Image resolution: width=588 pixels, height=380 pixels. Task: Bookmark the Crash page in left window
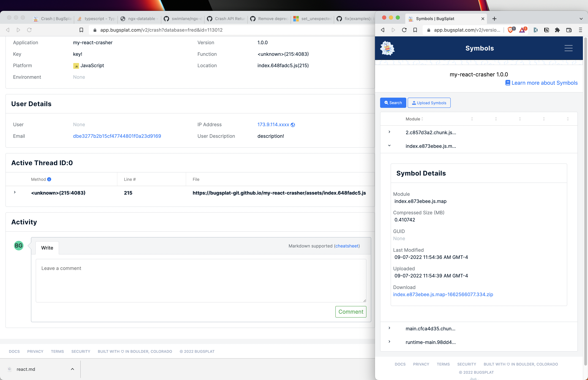coord(81,30)
